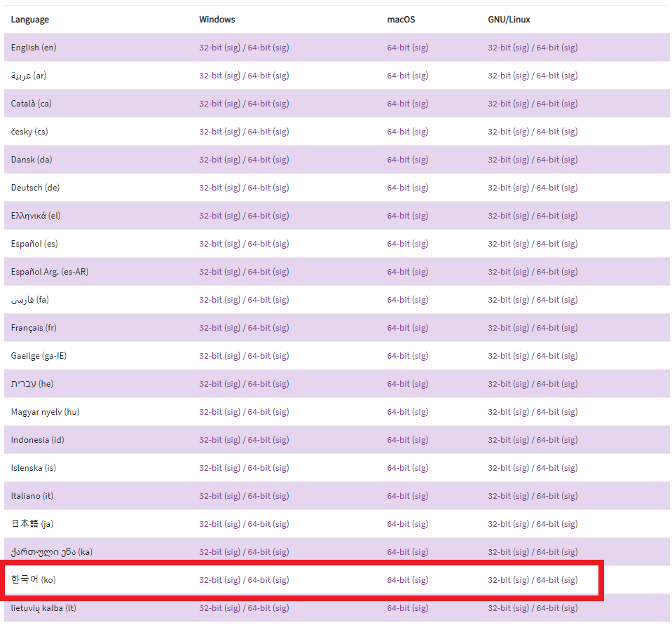
Task: Get Windows 64-bit for Deutsch (de)
Action: tap(259, 187)
